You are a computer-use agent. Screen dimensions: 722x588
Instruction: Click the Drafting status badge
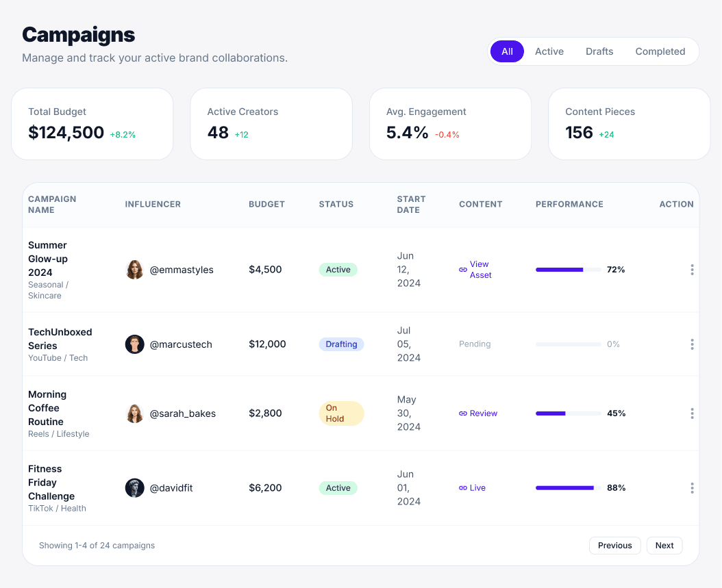(341, 344)
